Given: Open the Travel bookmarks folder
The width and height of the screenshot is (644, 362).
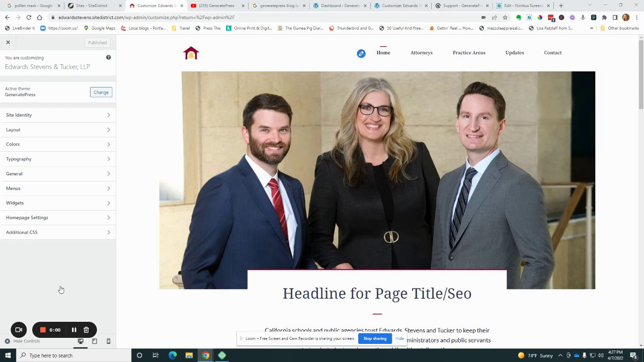Looking at the screenshot, I should pyautogui.click(x=181, y=28).
